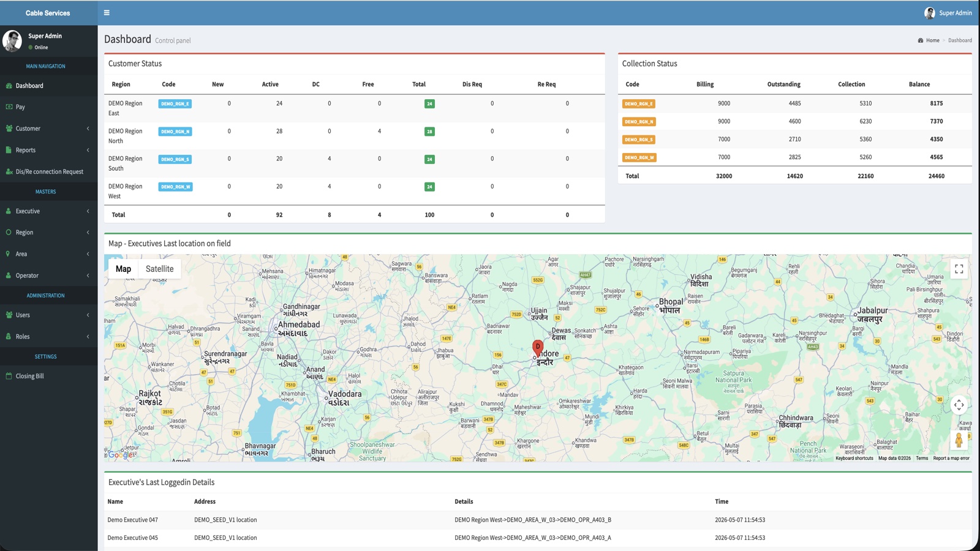Open the map Terms link

click(922, 458)
